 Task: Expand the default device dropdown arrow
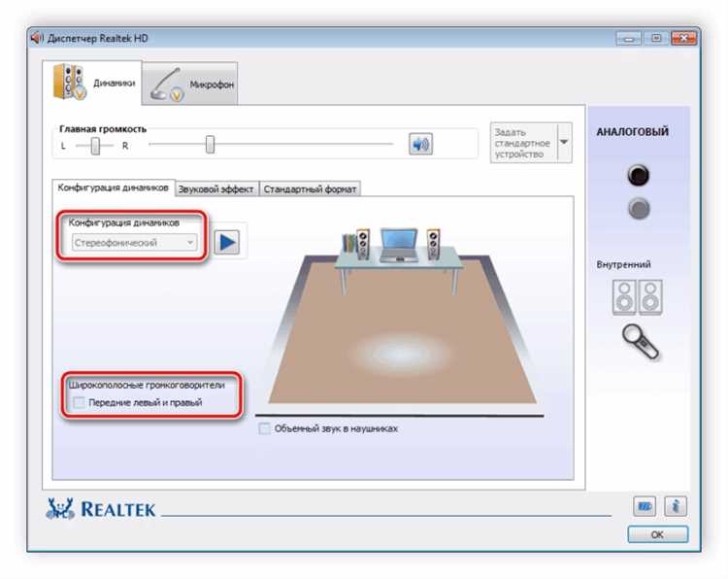click(x=564, y=143)
